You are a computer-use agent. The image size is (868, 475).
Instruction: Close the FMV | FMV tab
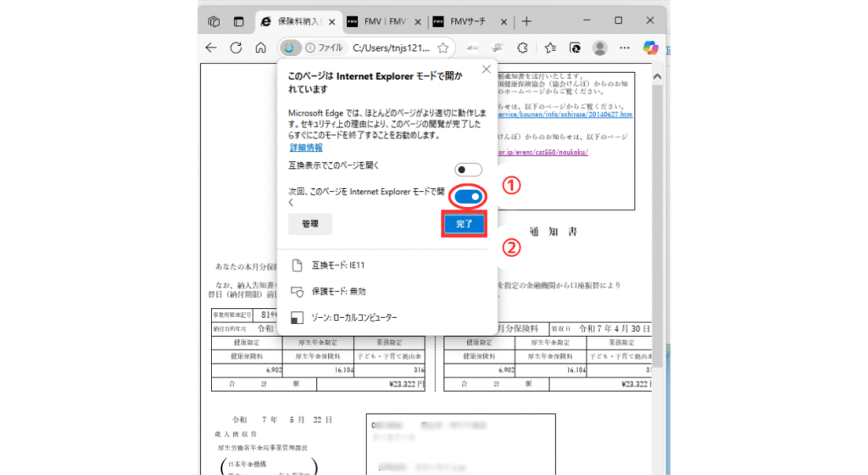[x=418, y=22]
